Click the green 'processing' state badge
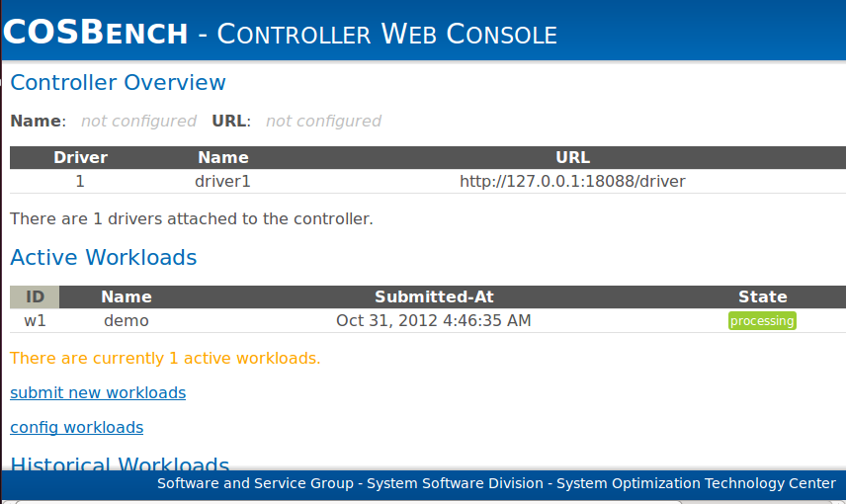The width and height of the screenshot is (846, 504). point(762,320)
